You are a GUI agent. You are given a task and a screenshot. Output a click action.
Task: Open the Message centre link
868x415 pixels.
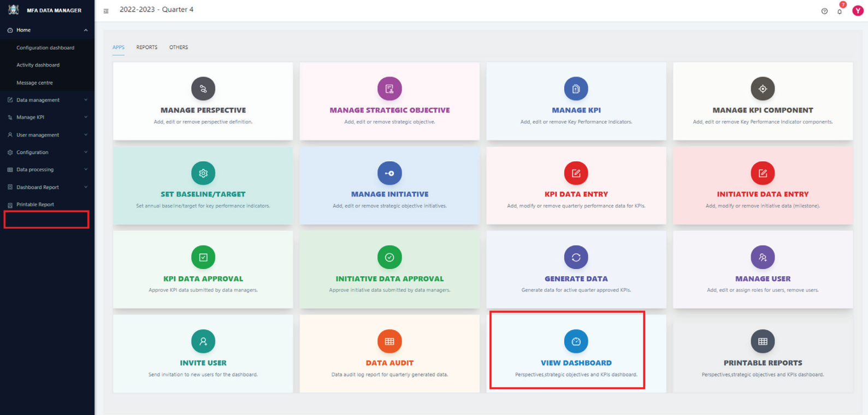click(35, 83)
